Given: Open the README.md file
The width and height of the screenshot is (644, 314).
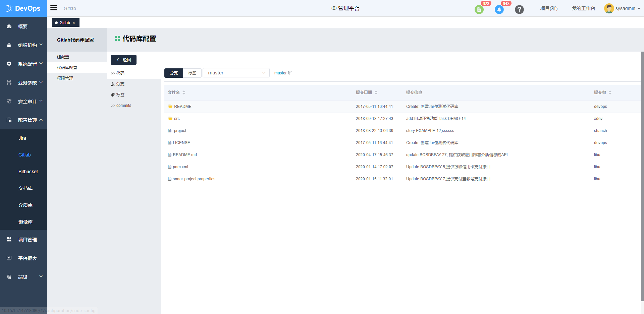Looking at the screenshot, I should pos(185,155).
